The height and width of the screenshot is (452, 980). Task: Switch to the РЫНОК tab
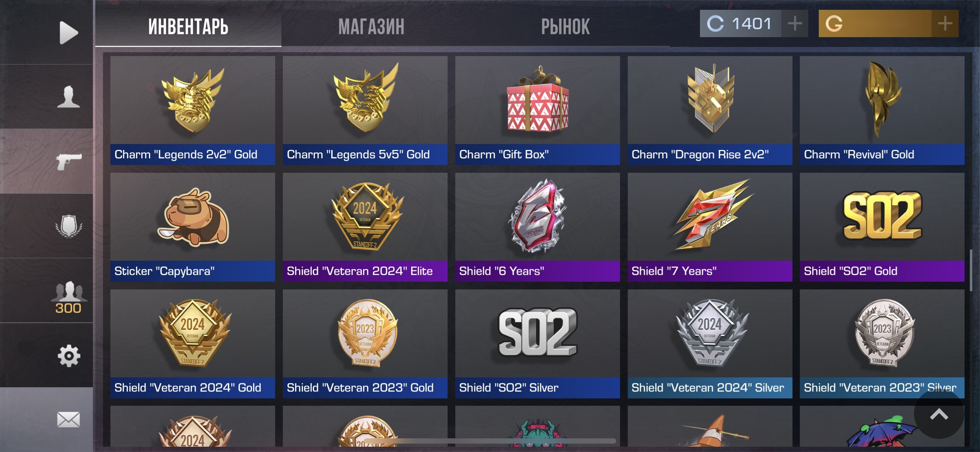tap(565, 27)
